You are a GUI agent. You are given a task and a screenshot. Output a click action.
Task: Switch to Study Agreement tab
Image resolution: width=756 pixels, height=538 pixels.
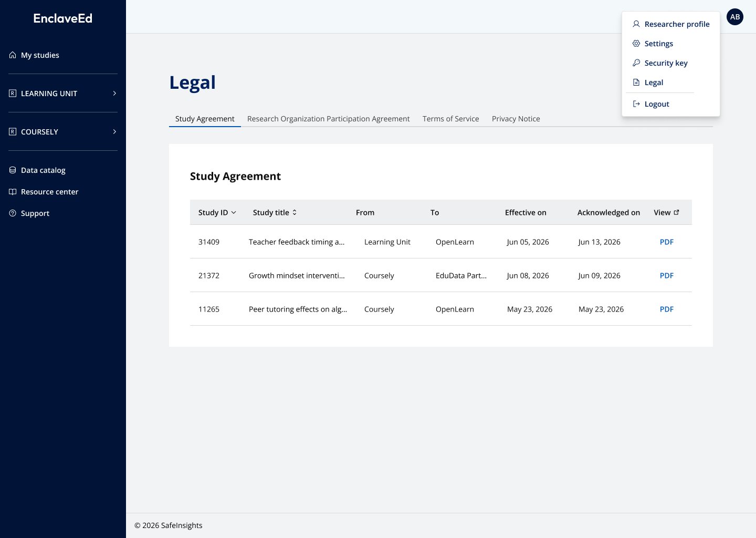205,119
